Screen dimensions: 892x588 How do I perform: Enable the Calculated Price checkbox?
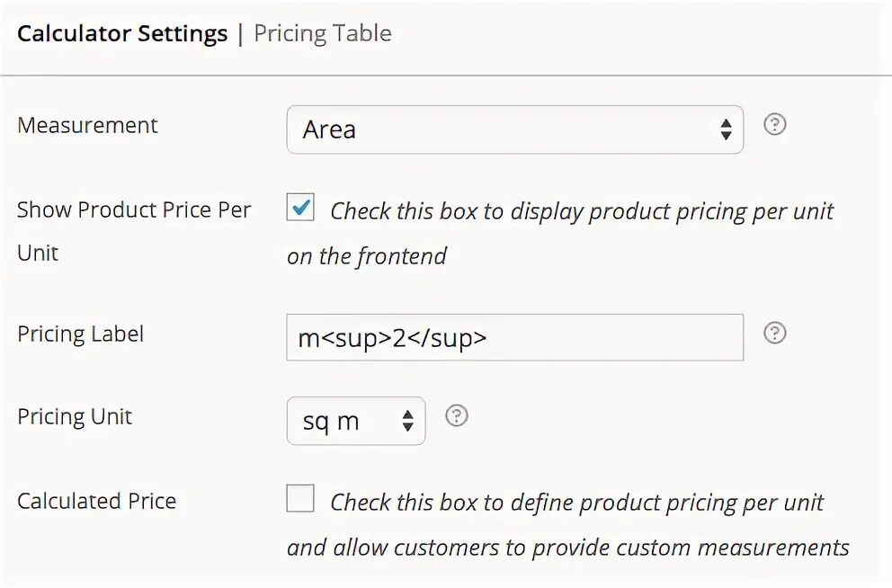[300, 498]
